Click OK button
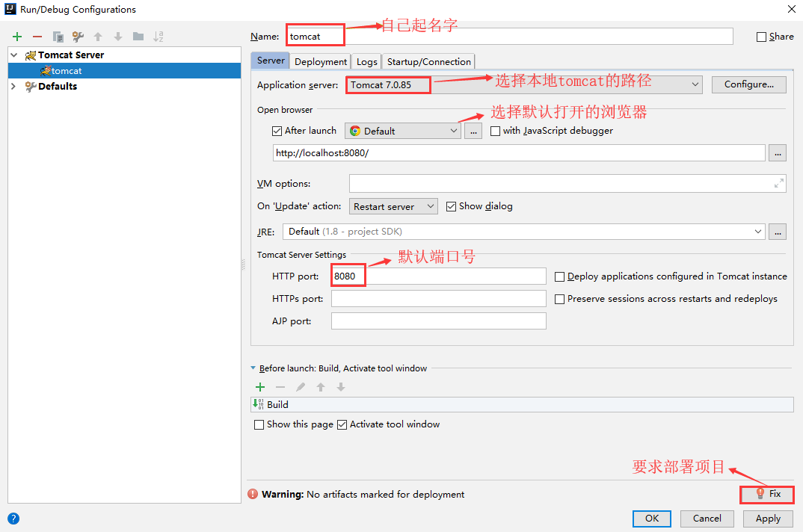Image resolution: width=803 pixels, height=532 pixels. coord(651,518)
